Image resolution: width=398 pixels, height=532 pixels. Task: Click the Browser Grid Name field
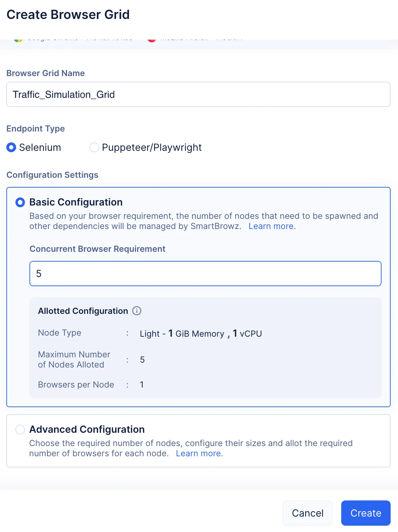point(198,94)
